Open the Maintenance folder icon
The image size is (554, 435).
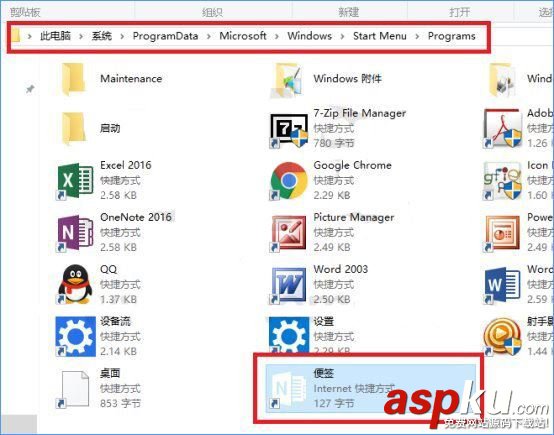73,79
